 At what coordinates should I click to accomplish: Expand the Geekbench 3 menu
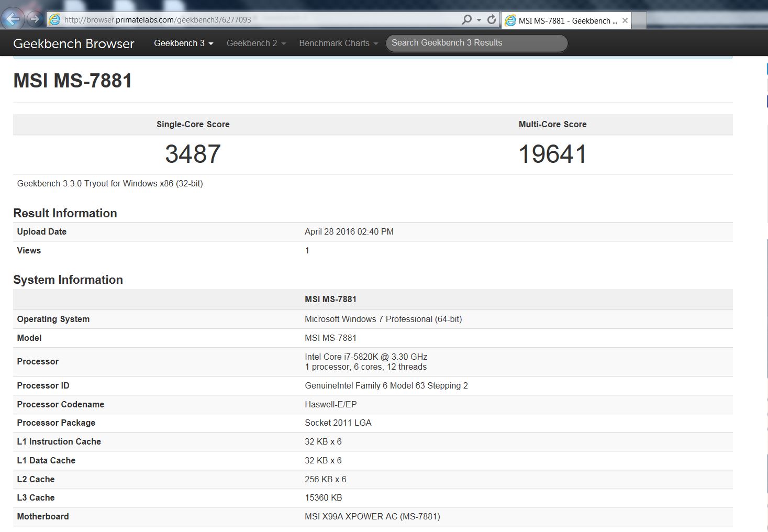184,43
